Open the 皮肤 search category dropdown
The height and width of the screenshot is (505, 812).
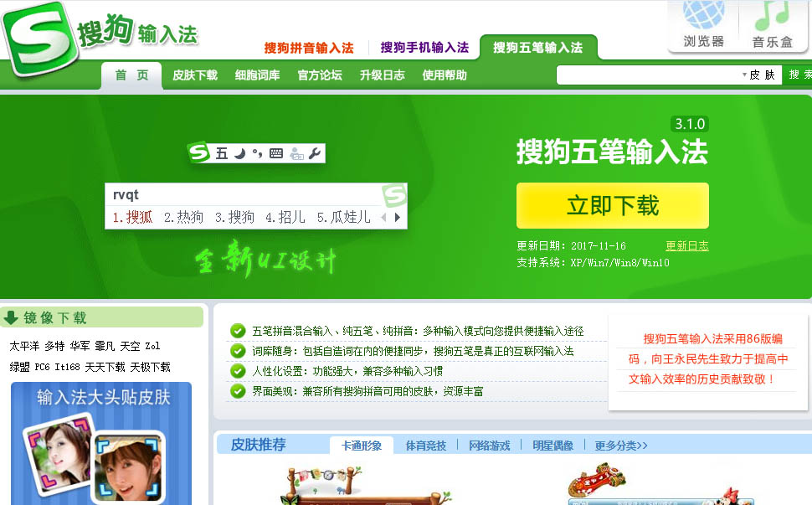click(758, 75)
